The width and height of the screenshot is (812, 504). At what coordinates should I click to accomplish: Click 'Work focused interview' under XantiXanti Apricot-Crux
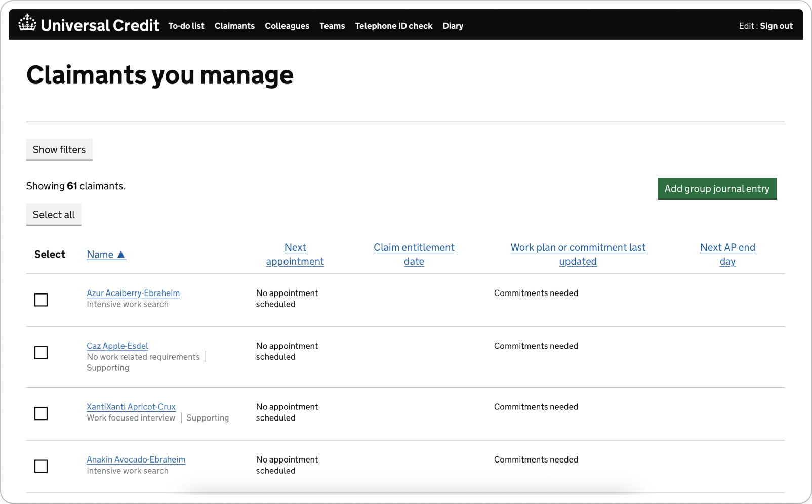point(131,418)
